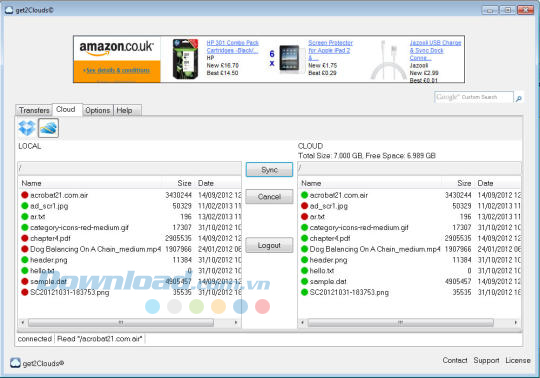
Task: Open HP 301 Combo Pack ad link
Action: coord(232,46)
